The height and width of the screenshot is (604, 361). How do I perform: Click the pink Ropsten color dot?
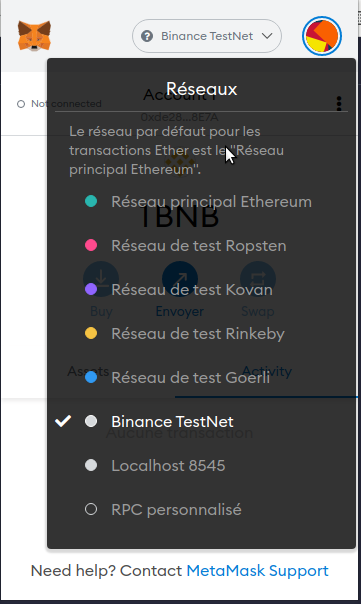(x=91, y=245)
